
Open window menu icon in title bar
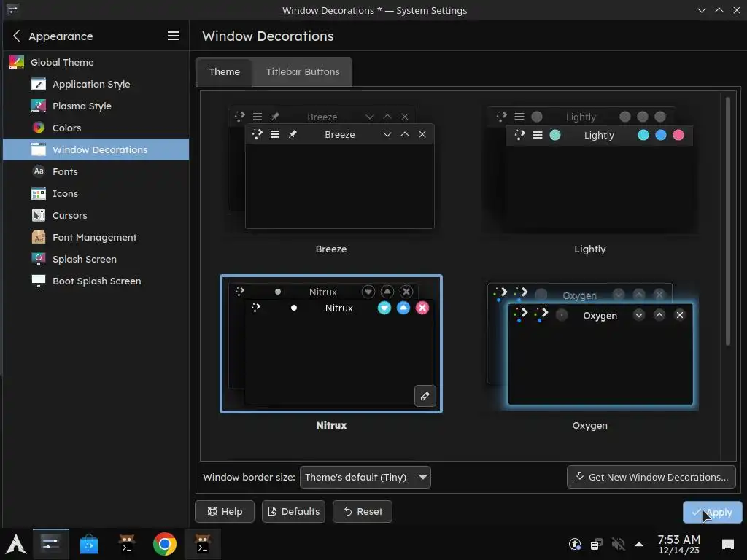tap(12, 9)
